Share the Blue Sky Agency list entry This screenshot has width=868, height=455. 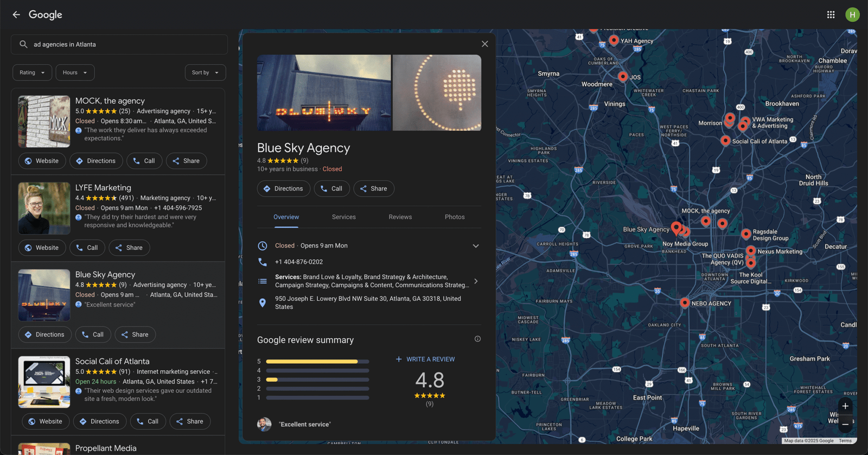click(x=135, y=334)
